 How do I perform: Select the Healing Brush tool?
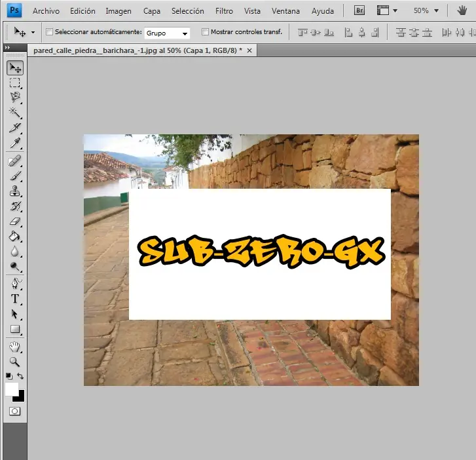tap(15, 161)
